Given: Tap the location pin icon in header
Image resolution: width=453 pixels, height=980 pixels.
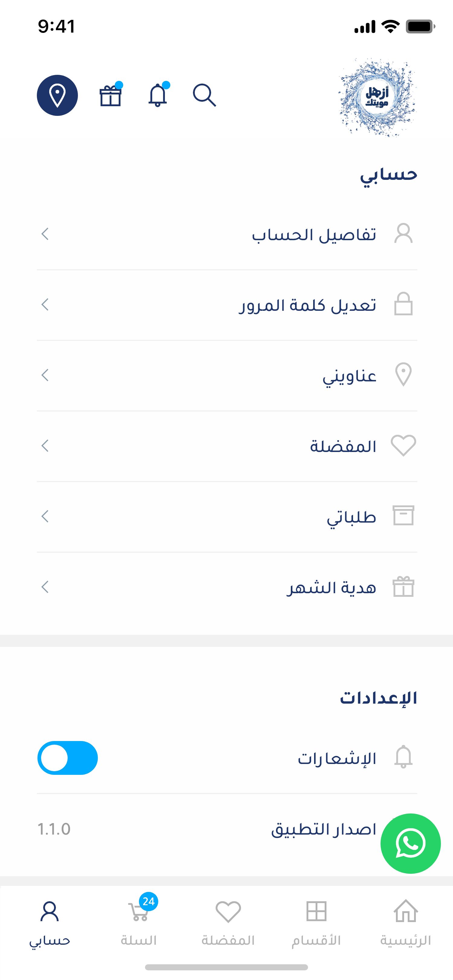Looking at the screenshot, I should point(57,95).
